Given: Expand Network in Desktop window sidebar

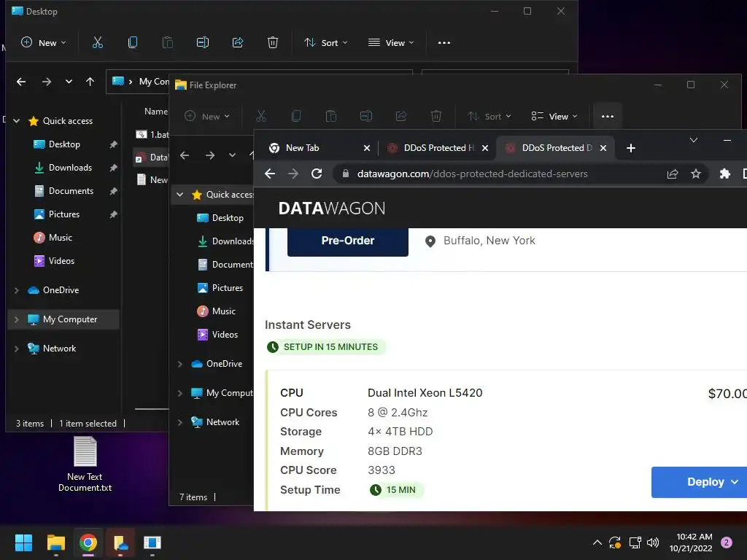Looking at the screenshot, I should pyautogui.click(x=17, y=349).
